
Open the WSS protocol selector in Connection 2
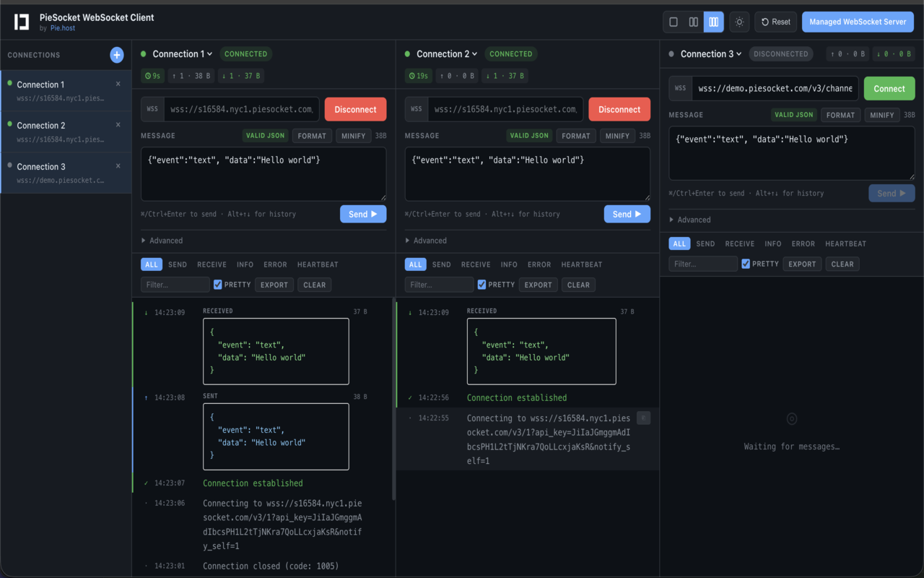417,109
